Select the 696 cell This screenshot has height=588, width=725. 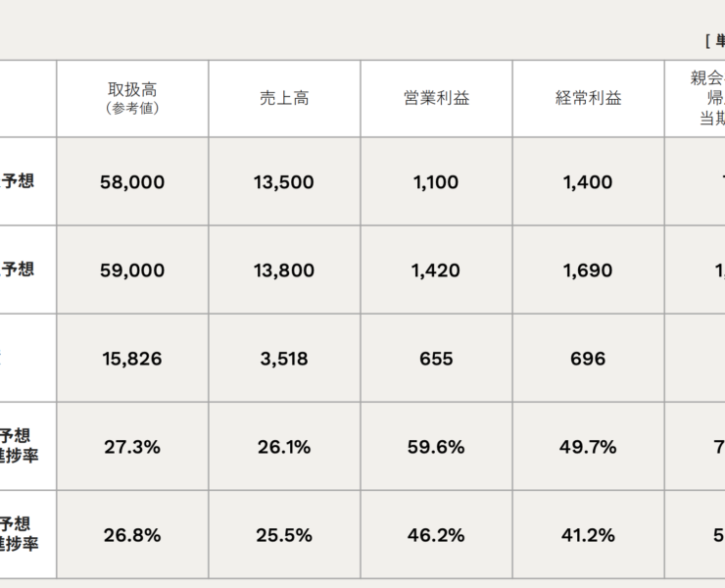point(589,359)
